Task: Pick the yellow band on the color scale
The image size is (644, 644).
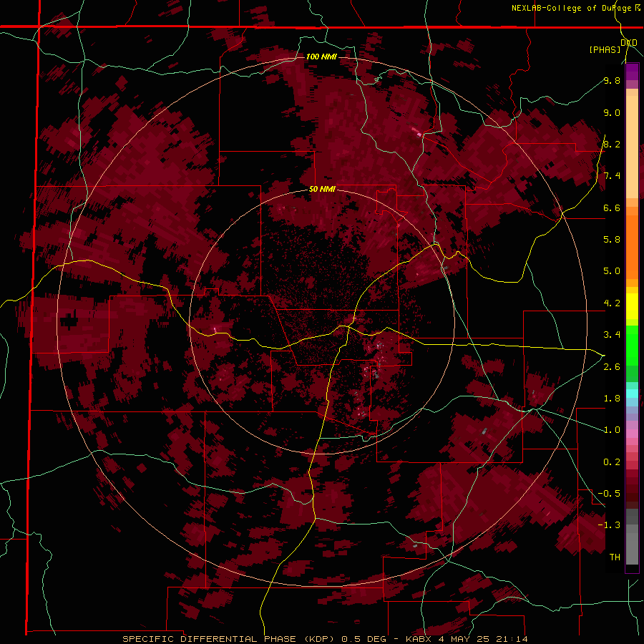Action: pos(632,306)
